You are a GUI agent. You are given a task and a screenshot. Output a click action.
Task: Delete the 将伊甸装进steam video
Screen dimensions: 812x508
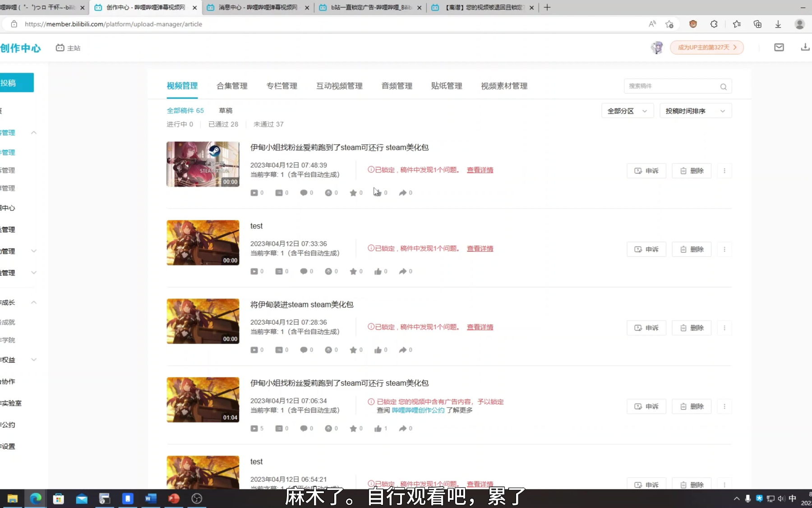[x=692, y=328]
